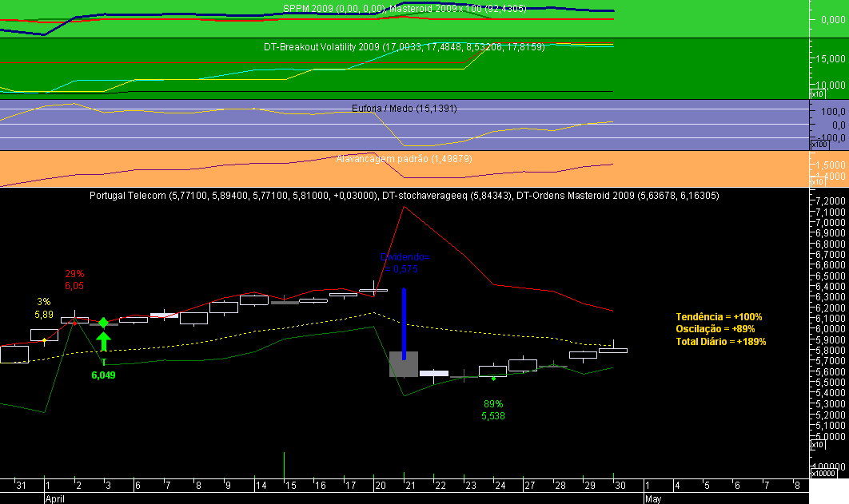Click the April 15 date label
The width and height of the screenshot is (849, 504).
291,486
